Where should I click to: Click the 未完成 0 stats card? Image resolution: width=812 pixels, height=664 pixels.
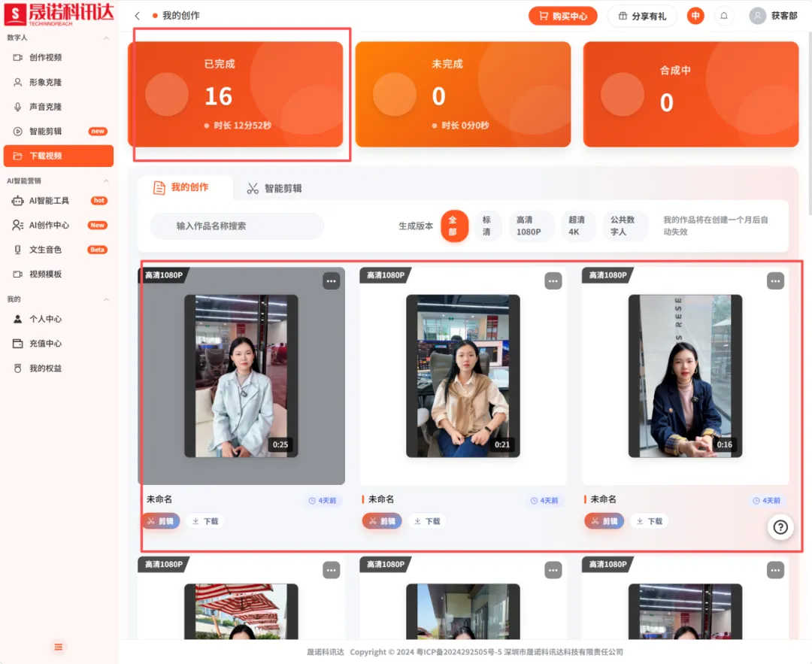pos(463,94)
